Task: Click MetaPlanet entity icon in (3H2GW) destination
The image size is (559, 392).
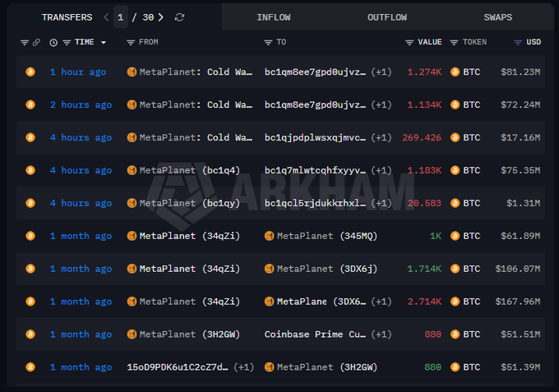Action: [x=269, y=367]
